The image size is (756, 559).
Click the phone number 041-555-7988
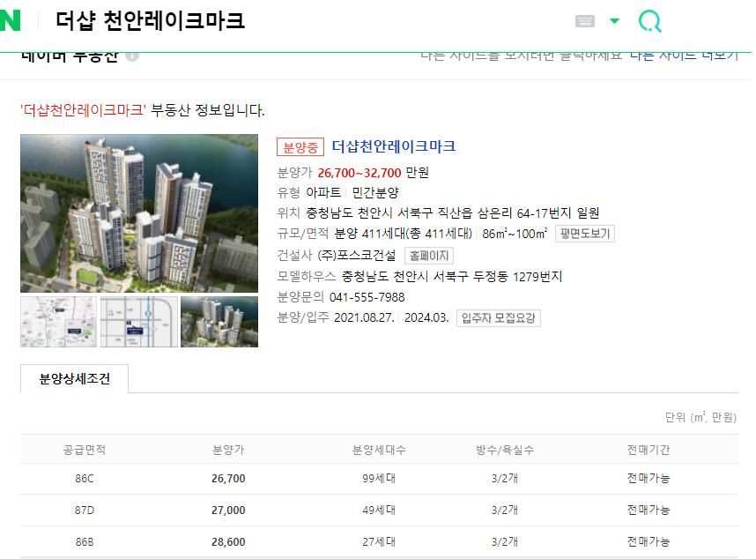click(x=367, y=298)
